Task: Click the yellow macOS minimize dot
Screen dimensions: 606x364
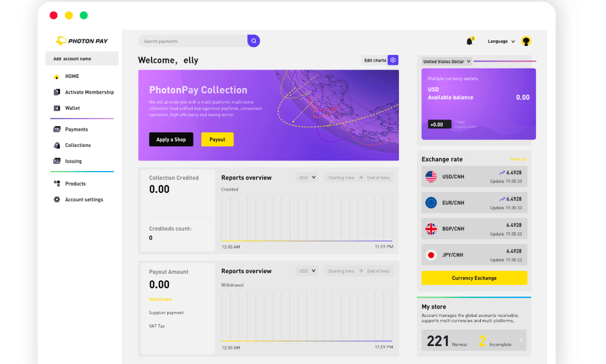Action: (x=69, y=16)
